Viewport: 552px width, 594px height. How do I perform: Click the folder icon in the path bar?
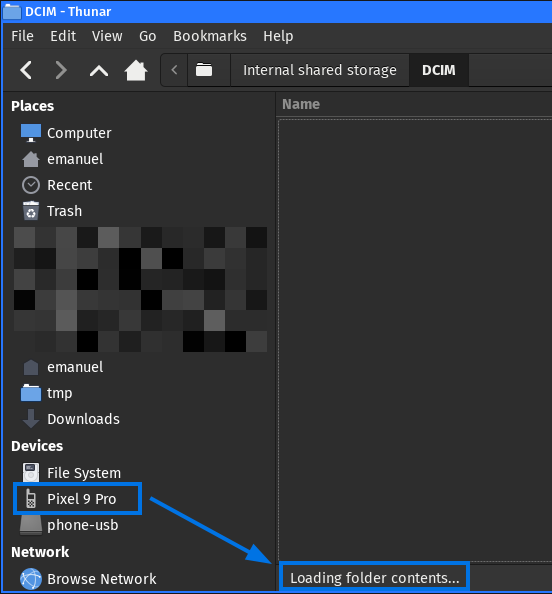pyautogui.click(x=204, y=70)
